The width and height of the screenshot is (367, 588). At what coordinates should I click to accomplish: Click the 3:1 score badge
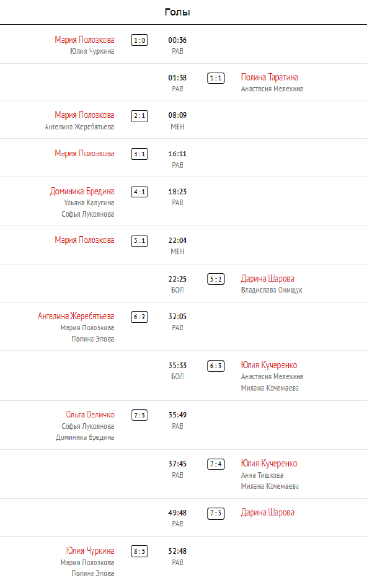click(139, 154)
